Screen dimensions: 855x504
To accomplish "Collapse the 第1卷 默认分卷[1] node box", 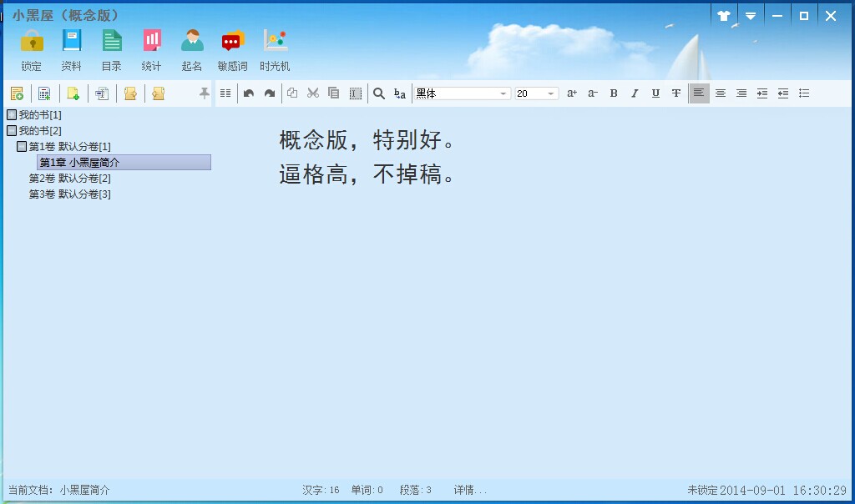I will click(x=22, y=147).
